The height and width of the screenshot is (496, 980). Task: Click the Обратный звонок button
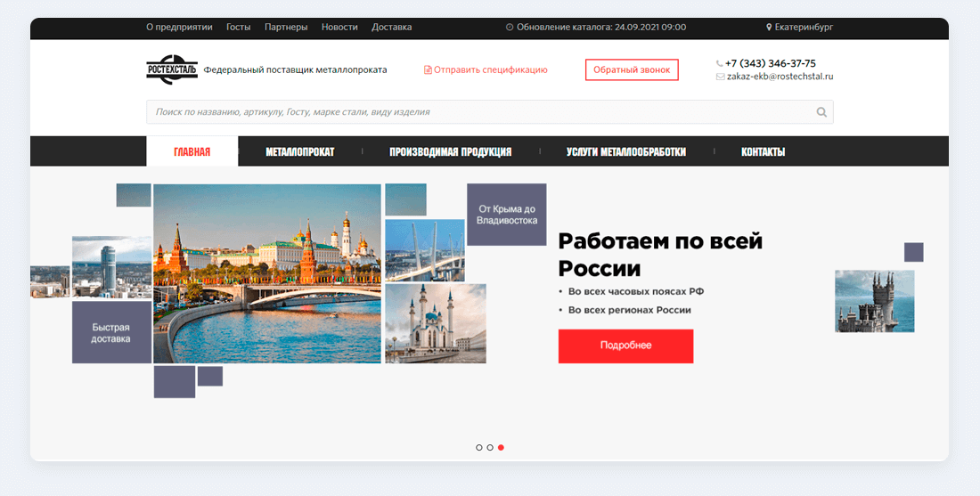click(x=632, y=70)
